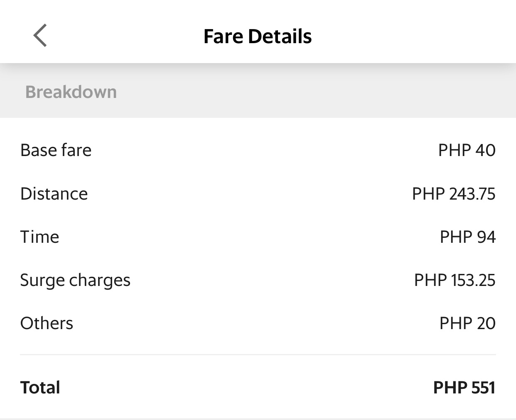The height and width of the screenshot is (420, 516).
Task: Tap the Time row label
Action: click(x=40, y=237)
